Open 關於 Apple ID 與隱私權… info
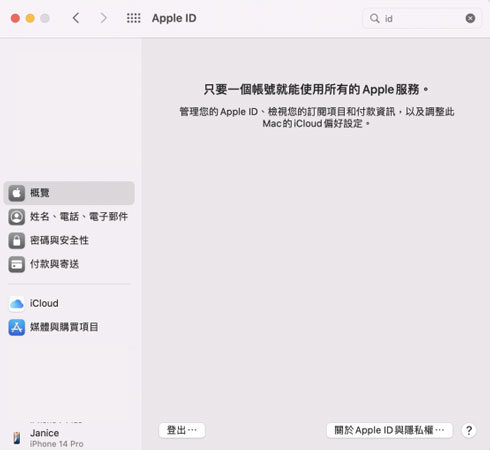The width and height of the screenshot is (490, 450). coord(389,430)
